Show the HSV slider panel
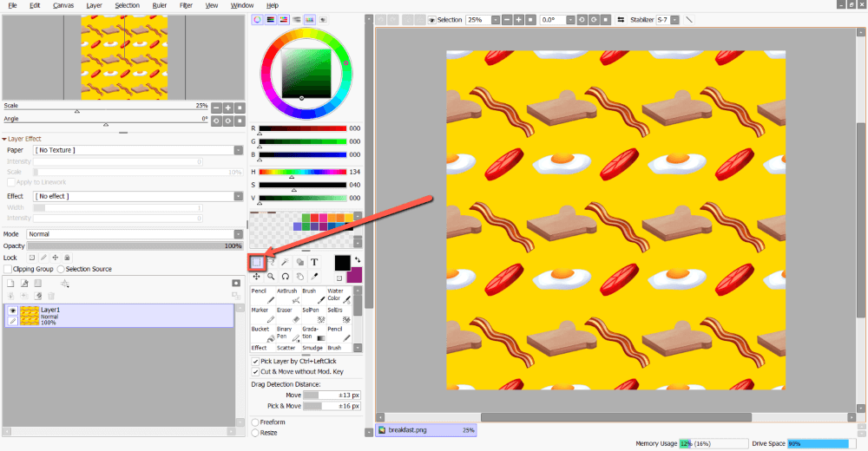Screen dimensions: 868x451 [284, 19]
